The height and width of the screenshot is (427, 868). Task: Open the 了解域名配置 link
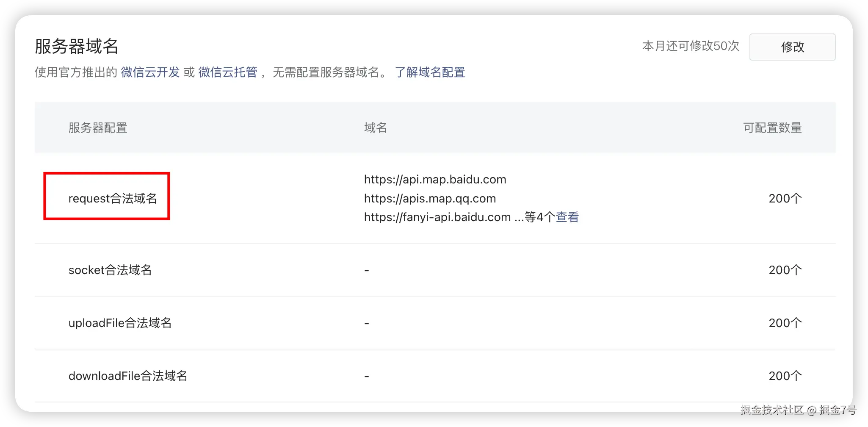click(x=430, y=72)
